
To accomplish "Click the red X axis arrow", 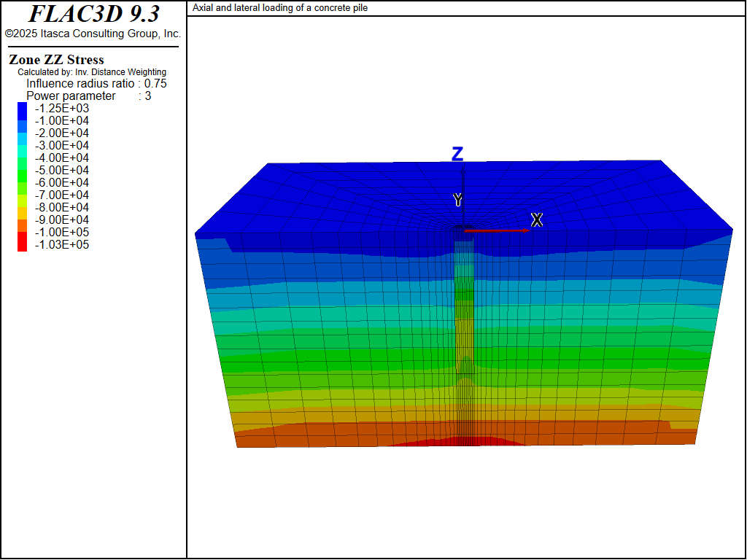I will coord(495,230).
